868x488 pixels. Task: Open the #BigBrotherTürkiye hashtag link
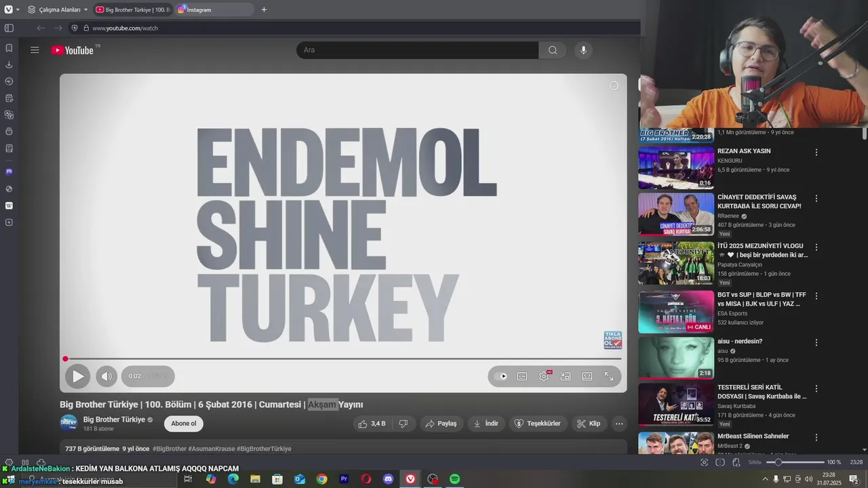click(x=264, y=449)
